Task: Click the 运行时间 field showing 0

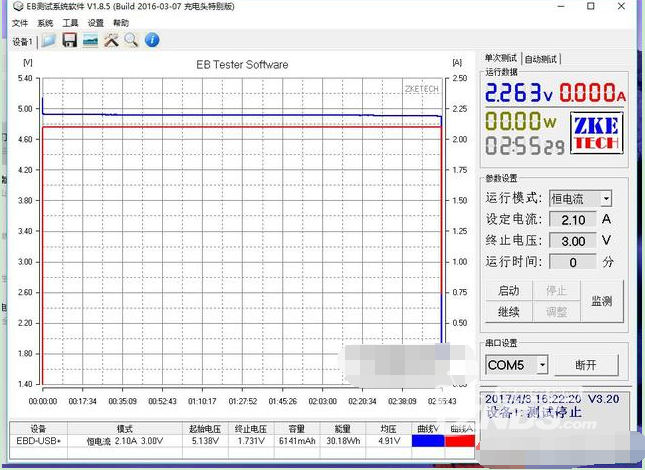Action: [573, 262]
